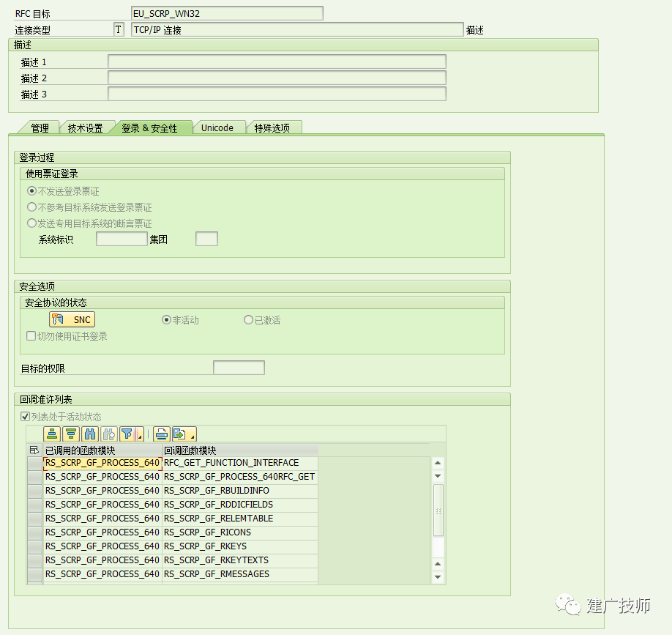This screenshot has width=672, height=635.
Task: Click the scroll-up arrow at top of table scrollbar
Action: [x=438, y=463]
